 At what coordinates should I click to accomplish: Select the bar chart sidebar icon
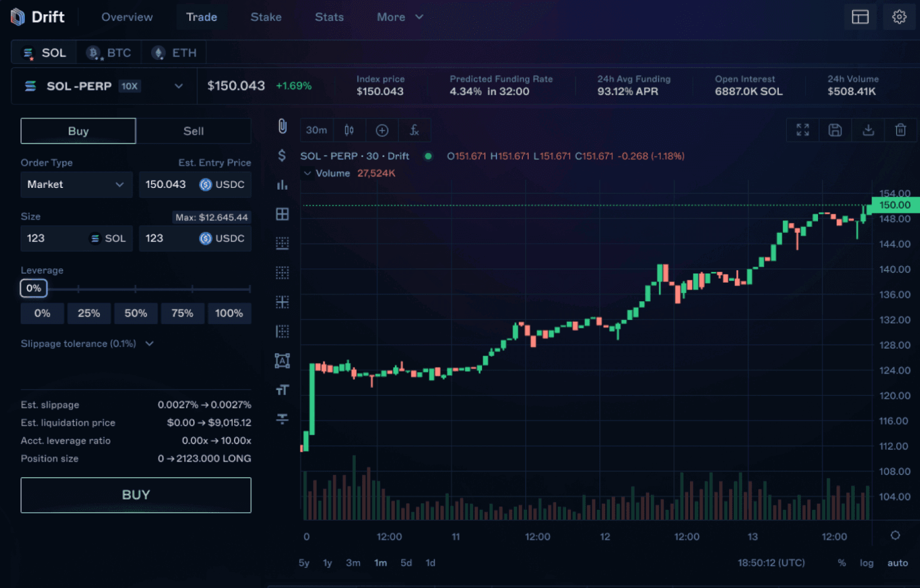click(282, 185)
